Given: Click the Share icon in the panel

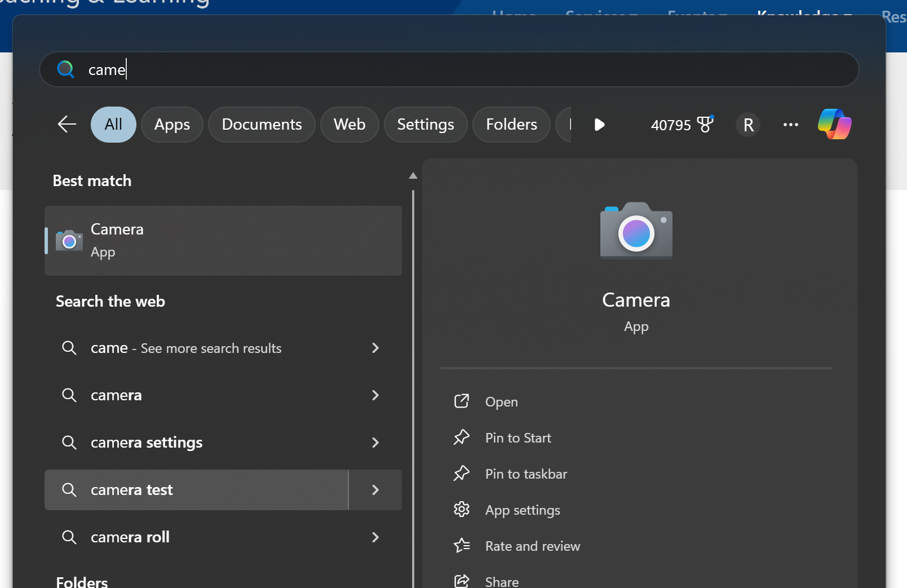Looking at the screenshot, I should pos(462,580).
